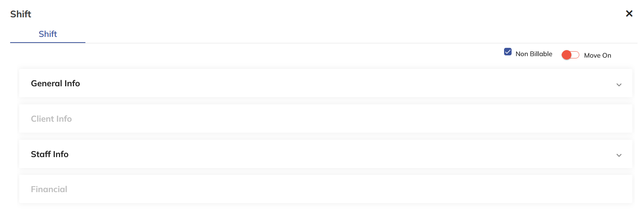644x217 pixels.
Task: Click the greyed-out Client Info label
Action: 51,119
